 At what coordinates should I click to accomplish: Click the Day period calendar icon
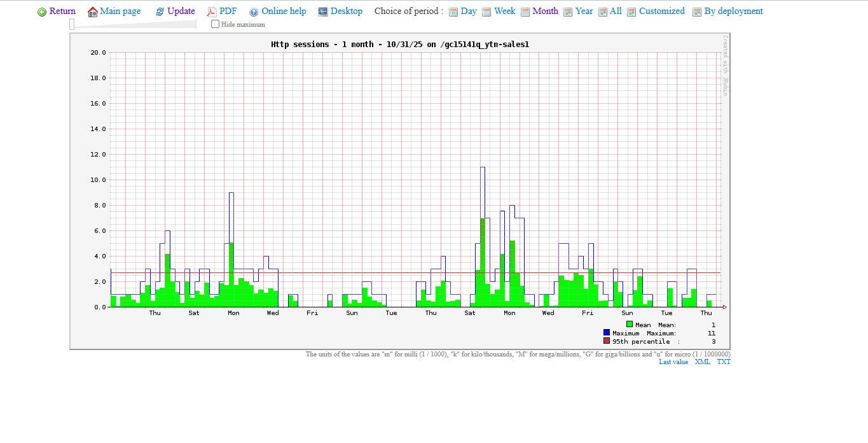tap(453, 12)
